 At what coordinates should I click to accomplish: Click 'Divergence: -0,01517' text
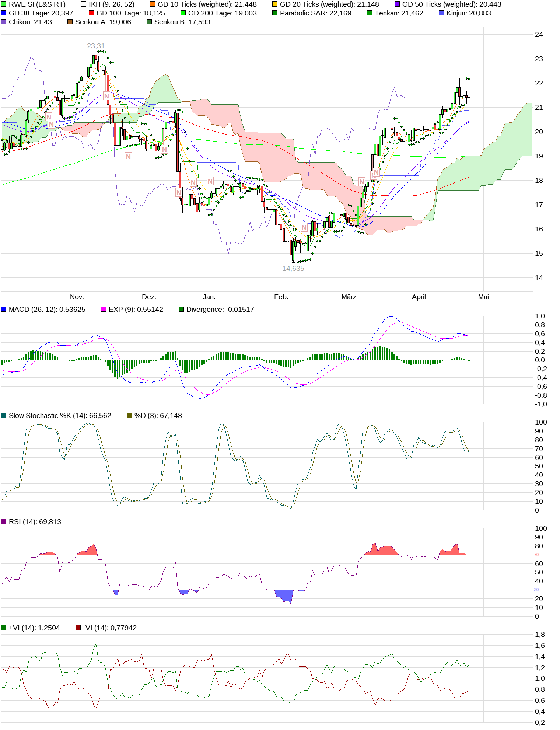pos(220,310)
